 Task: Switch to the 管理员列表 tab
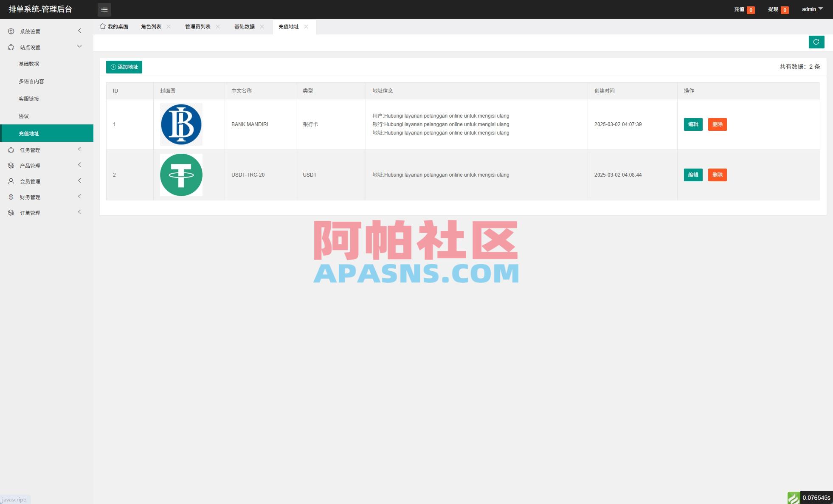[197, 26]
